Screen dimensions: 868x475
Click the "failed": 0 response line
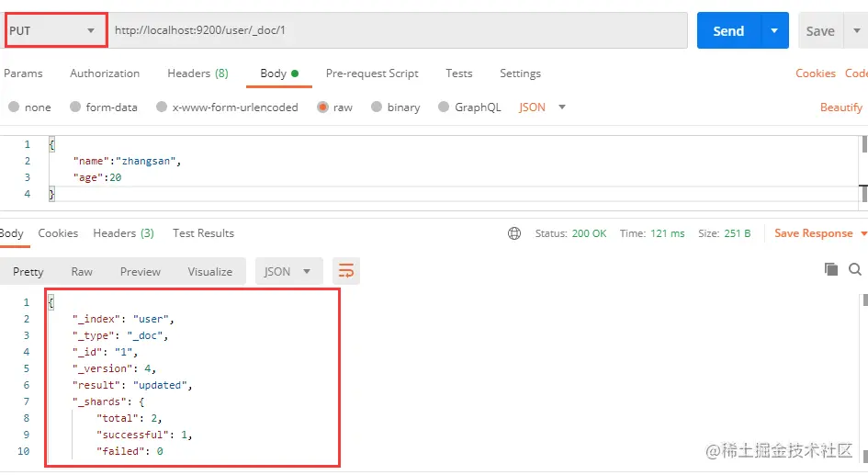pyautogui.click(x=130, y=452)
